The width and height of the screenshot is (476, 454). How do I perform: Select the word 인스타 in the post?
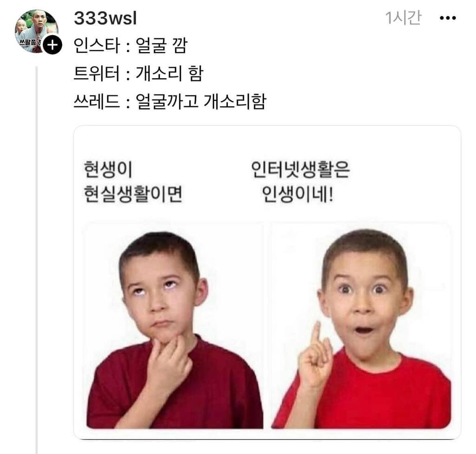[x=97, y=46]
